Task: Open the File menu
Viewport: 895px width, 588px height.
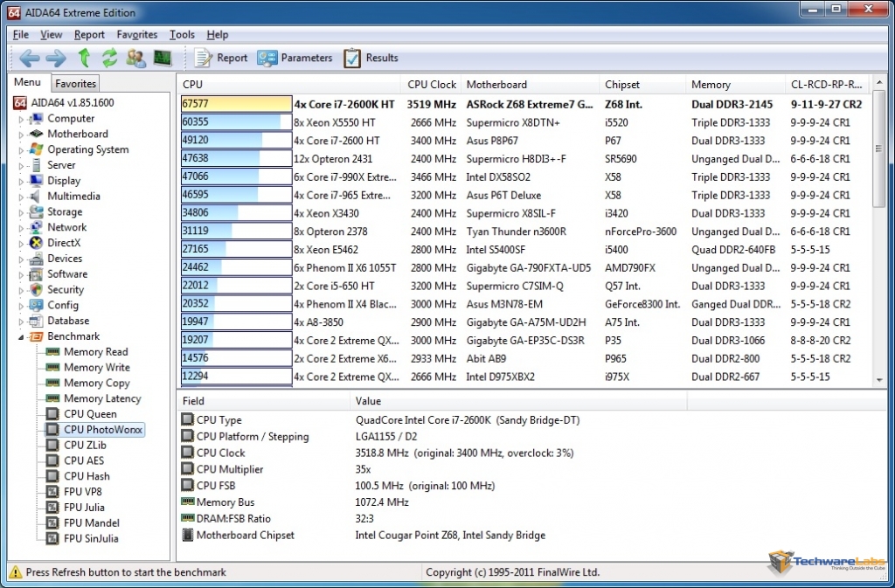Action: pos(21,35)
